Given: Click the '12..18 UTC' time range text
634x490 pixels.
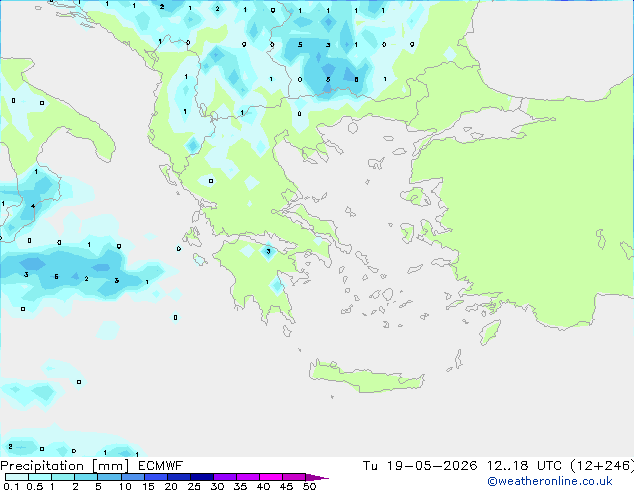Looking at the screenshot, I should (x=524, y=466).
